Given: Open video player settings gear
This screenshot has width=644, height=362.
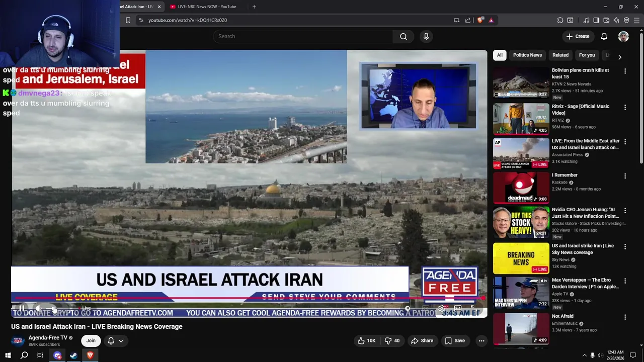Looking at the screenshot, I should pos(441,308).
